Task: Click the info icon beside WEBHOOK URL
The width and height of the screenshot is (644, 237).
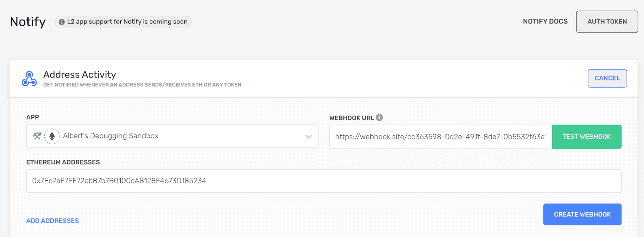Action: (x=379, y=118)
